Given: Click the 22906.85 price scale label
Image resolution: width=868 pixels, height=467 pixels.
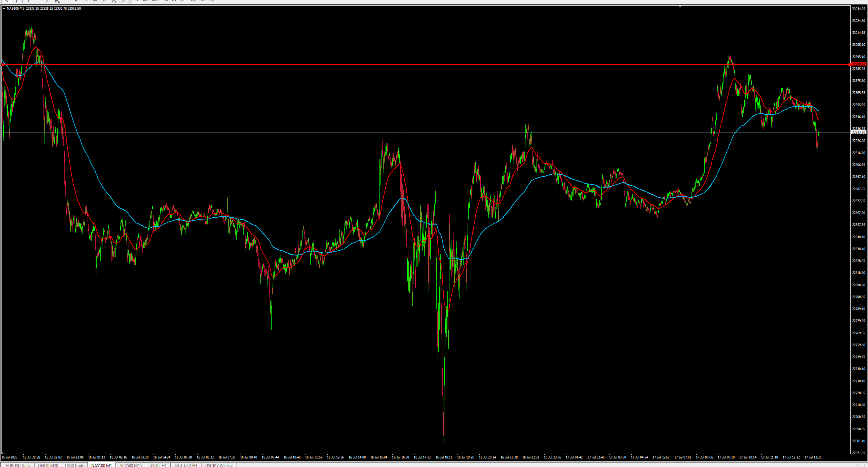Looking at the screenshot, I should (858, 165).
